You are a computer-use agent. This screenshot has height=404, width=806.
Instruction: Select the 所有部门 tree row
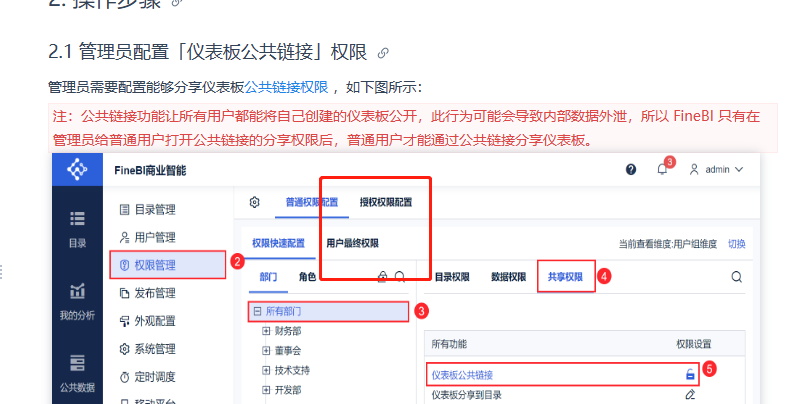coord(328,311)
